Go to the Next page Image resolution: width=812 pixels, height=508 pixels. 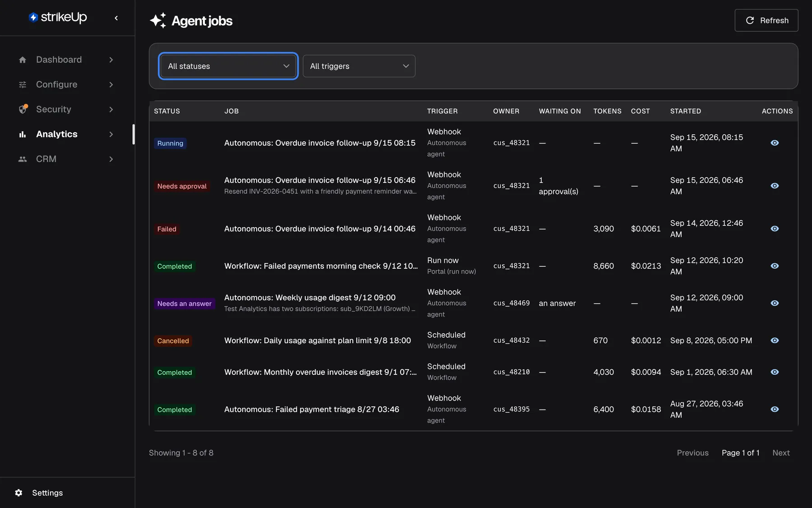point(781,453)
